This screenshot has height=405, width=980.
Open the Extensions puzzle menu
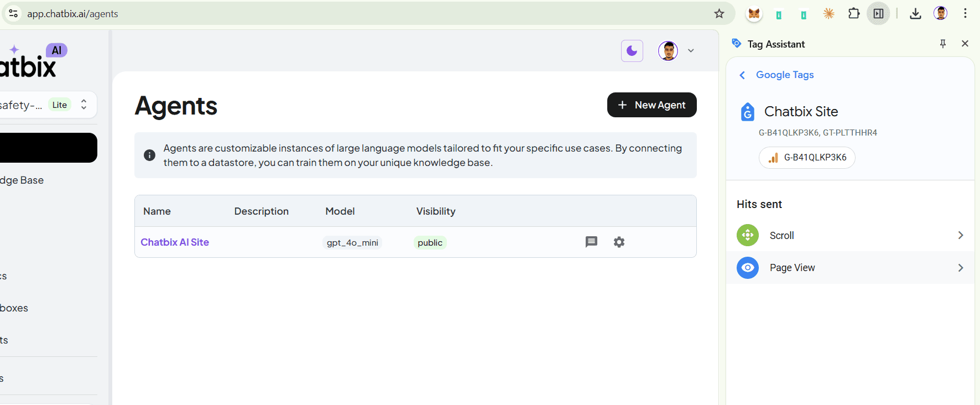[x=854, y=13]
